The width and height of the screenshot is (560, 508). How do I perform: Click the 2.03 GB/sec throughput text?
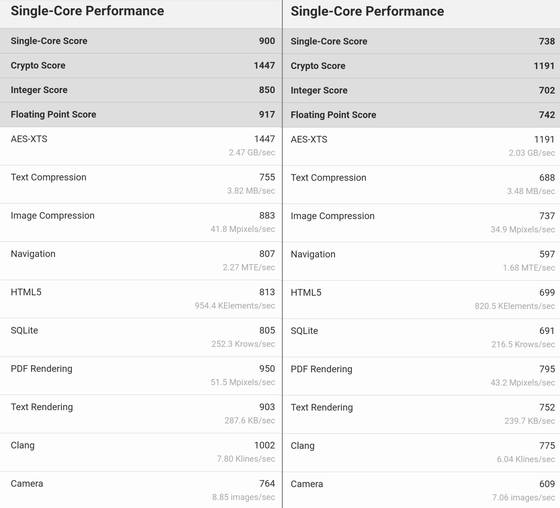click(532, 153)
